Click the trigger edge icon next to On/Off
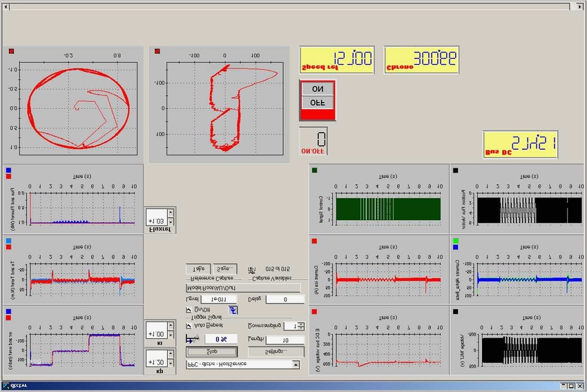The width and height of the screenshot is (587, 392). [x=233, y=311]
